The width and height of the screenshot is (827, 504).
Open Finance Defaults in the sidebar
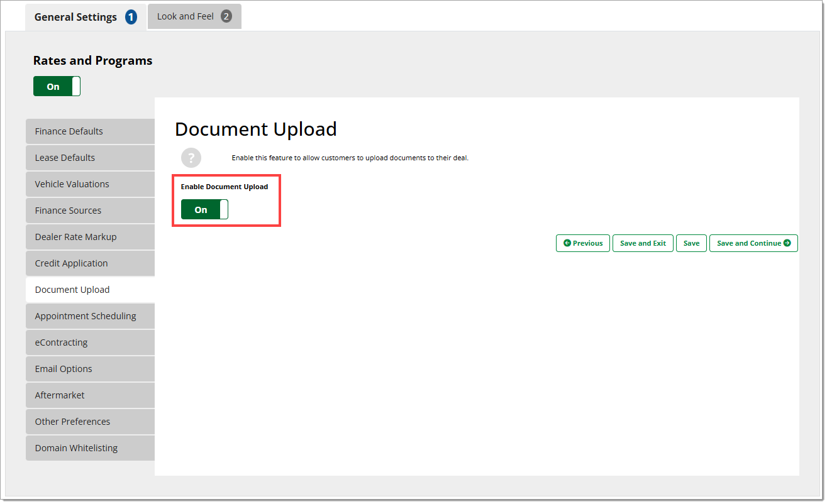[x=90, y=131]
